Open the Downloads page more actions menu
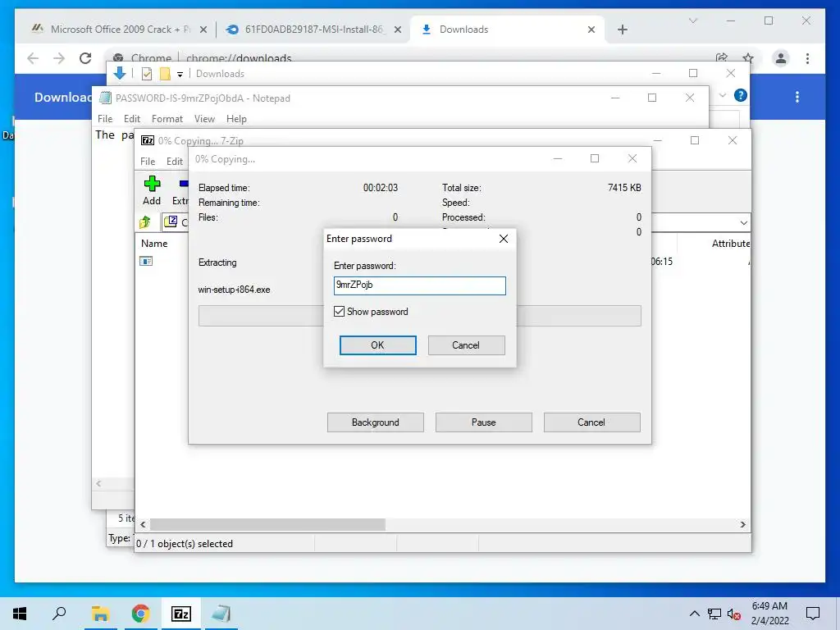Screen dimensions: 840x630 click(797, 97)
